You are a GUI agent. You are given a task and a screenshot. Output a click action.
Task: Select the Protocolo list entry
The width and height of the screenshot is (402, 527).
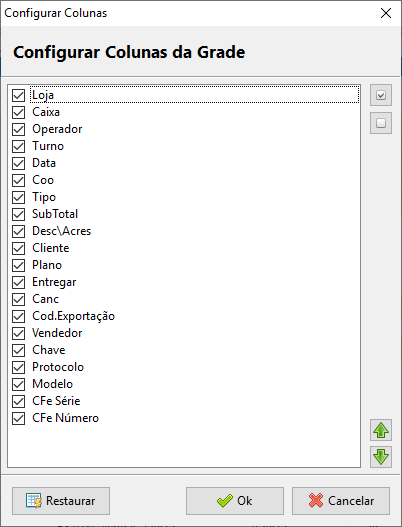pos(58,367)
